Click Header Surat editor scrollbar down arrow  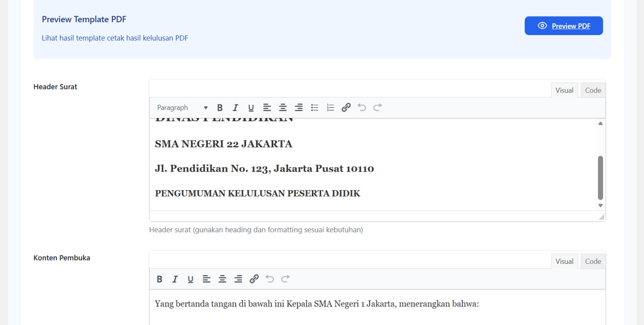pyautogui.click(x=600, y=205)
